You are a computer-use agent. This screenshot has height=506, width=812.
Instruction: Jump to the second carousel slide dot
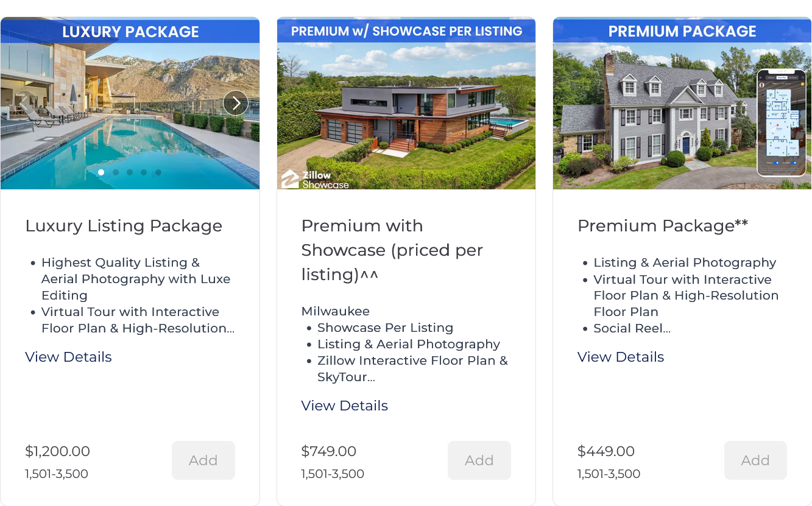116,172
